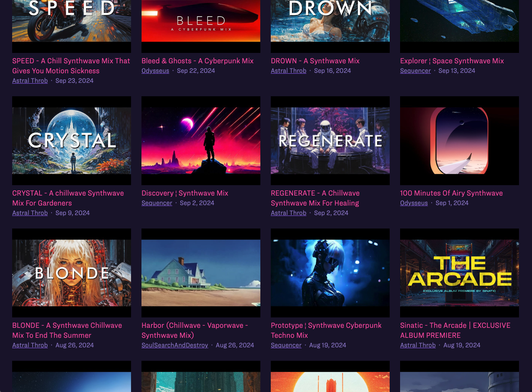
Task: Open the Discovery synthwave thumbnail
Action: click(201, 140)
